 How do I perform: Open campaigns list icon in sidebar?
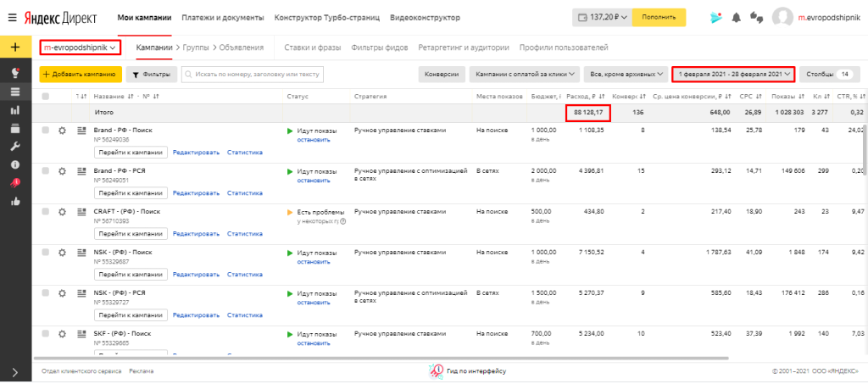[15, 92]
